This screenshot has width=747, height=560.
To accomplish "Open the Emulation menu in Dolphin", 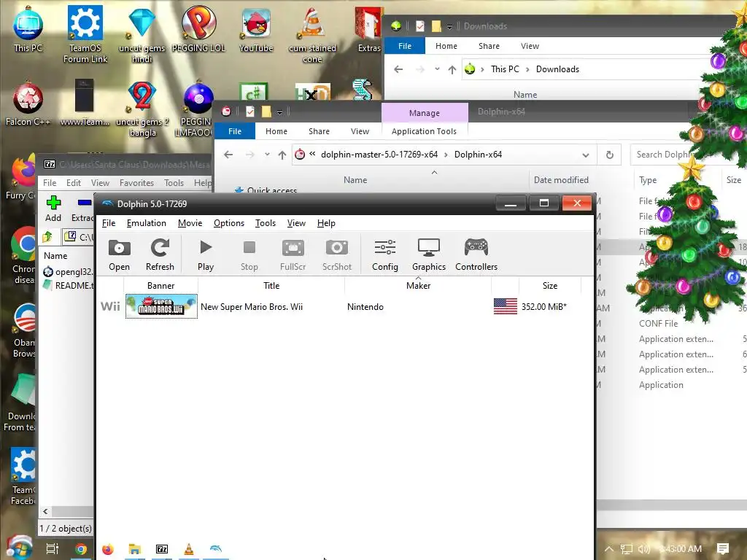I will (146, 223).
